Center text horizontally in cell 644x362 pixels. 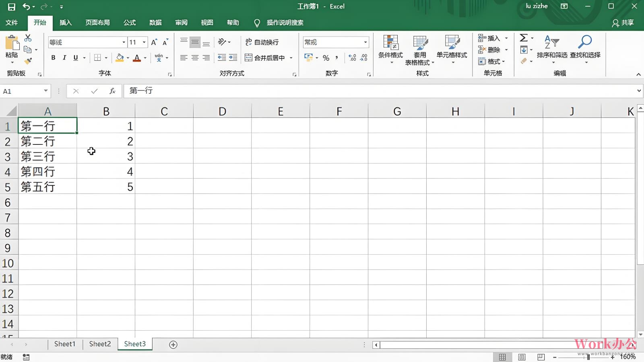click(x=195, y=58)
